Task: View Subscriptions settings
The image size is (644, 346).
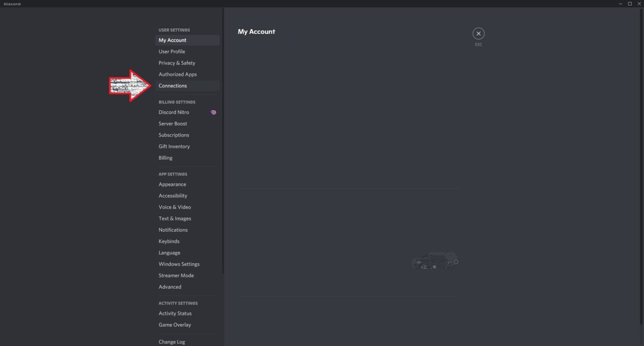Action: [x=174, y=135]
